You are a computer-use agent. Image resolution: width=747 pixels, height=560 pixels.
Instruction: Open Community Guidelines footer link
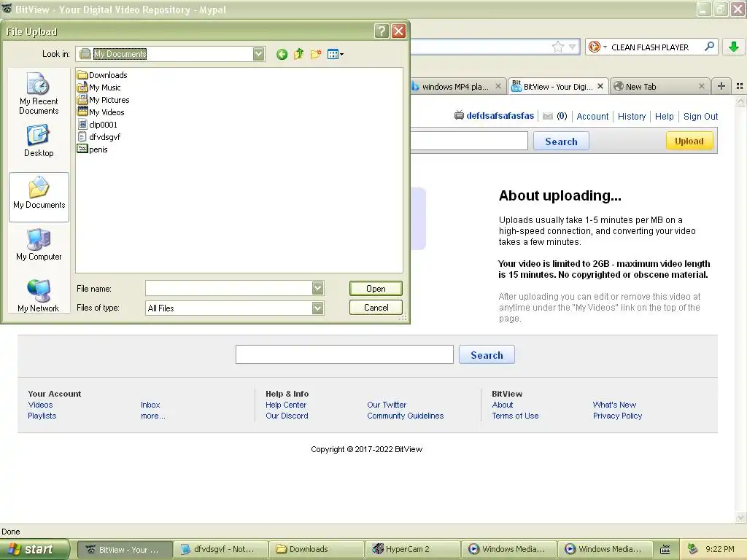pos(405,416)
